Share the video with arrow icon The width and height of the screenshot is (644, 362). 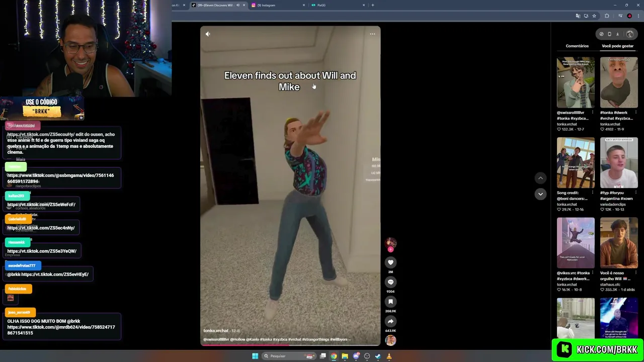[x=390, y=321]
